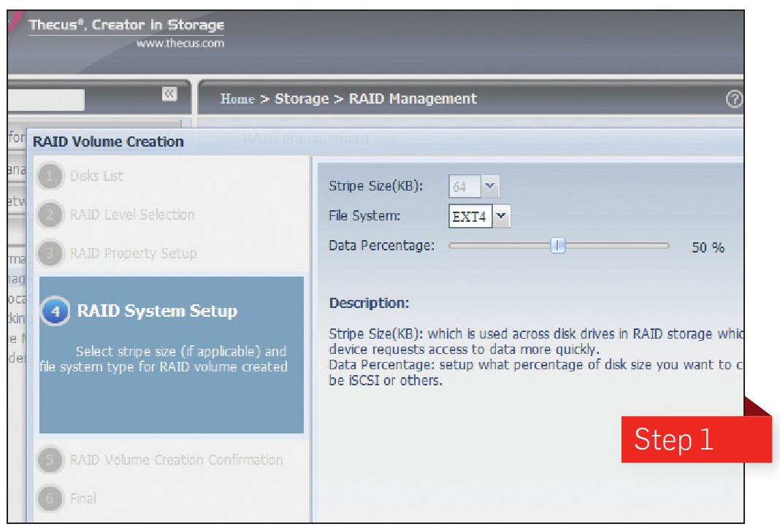The image size is (780, 532).
Task: Click the Data Percentage slider handle
Action: tap(558, 246)
